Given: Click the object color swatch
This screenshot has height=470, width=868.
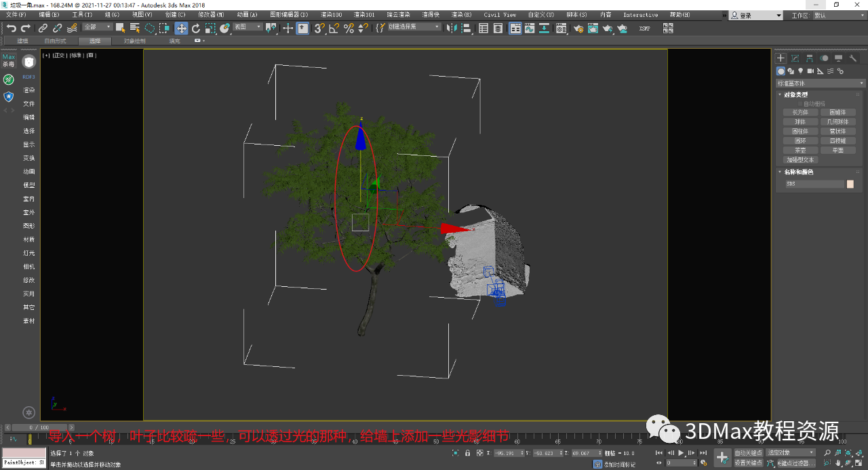Looking at the screenshot, I should pos(850,184).
